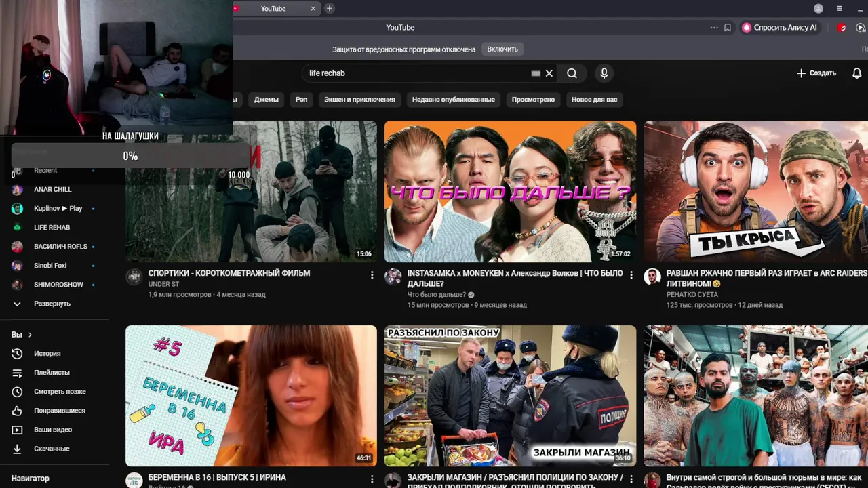This screenshot has width=868, height=488.
Task: Click the Создать plus button
Action: pyautogui.click(x=816, y=73)
